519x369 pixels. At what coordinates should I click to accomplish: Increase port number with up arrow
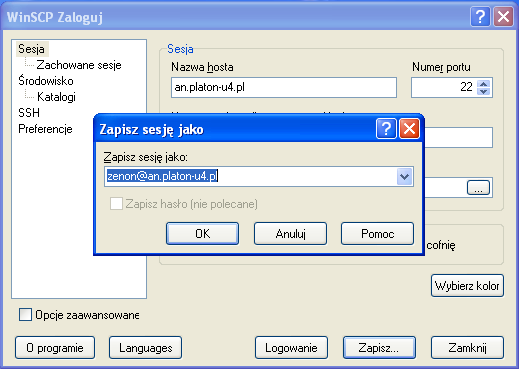pyautogui.click(x=484, y=83)
